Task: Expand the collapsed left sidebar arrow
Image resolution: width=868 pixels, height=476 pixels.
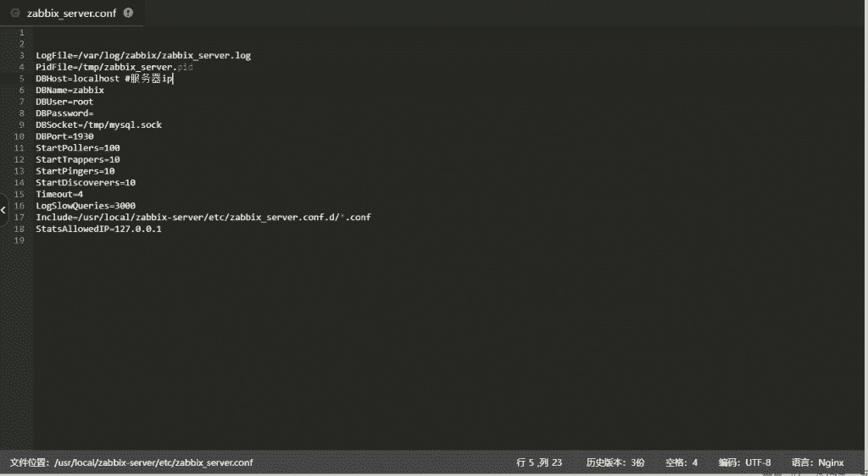Action: (x=3, y=210)
